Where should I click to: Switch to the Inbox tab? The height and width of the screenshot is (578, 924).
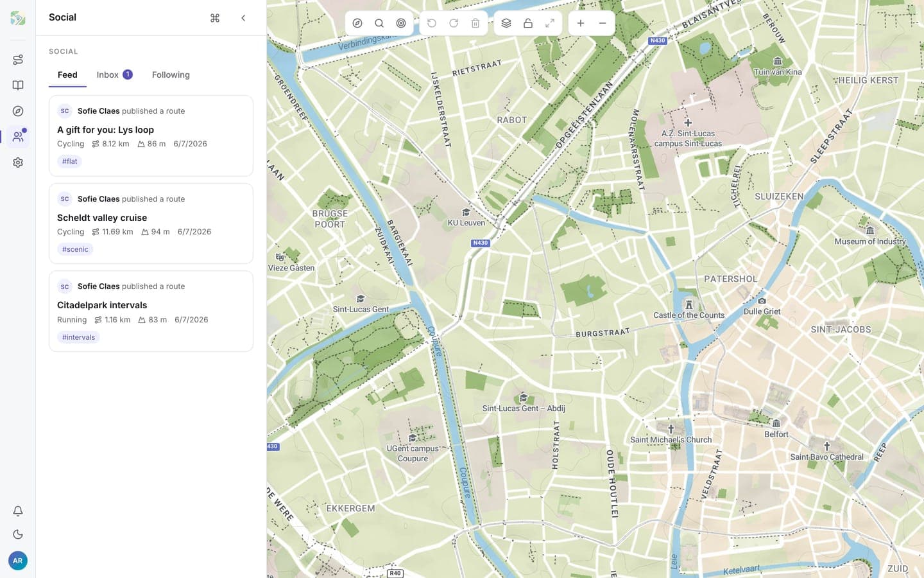click(x=114, y=75)
